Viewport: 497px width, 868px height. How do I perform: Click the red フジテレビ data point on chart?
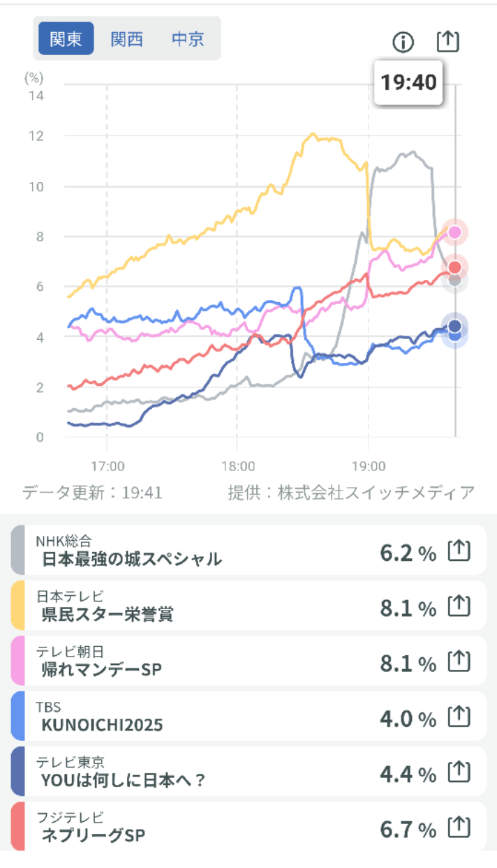(x=455, y=267)
